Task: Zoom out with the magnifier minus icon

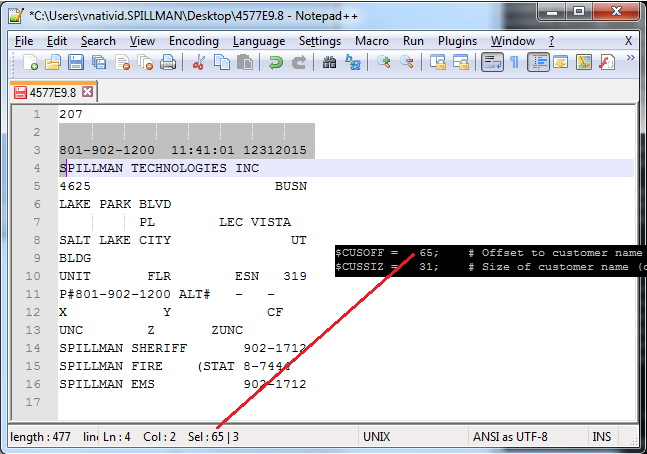Action: (x=407, y=62)
